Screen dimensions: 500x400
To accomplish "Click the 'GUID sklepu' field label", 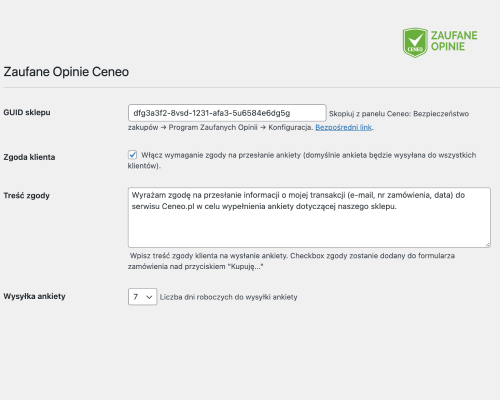I will tap(27, 113).
